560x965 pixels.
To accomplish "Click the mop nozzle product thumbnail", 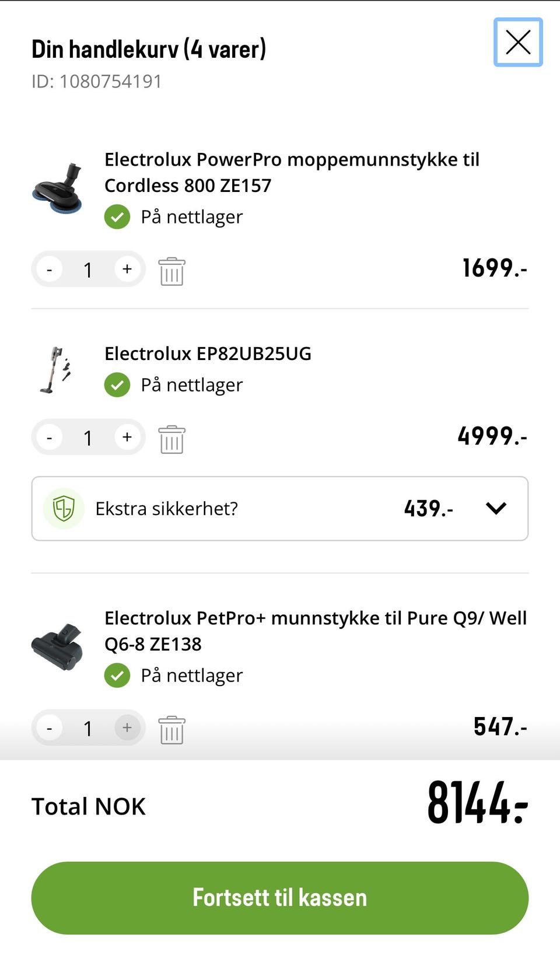I will point(58,188).
